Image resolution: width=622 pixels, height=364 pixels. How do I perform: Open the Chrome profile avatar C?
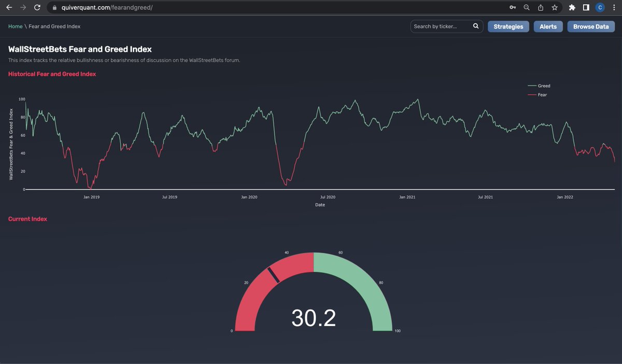pyautogui.click(x=600, y=7)
